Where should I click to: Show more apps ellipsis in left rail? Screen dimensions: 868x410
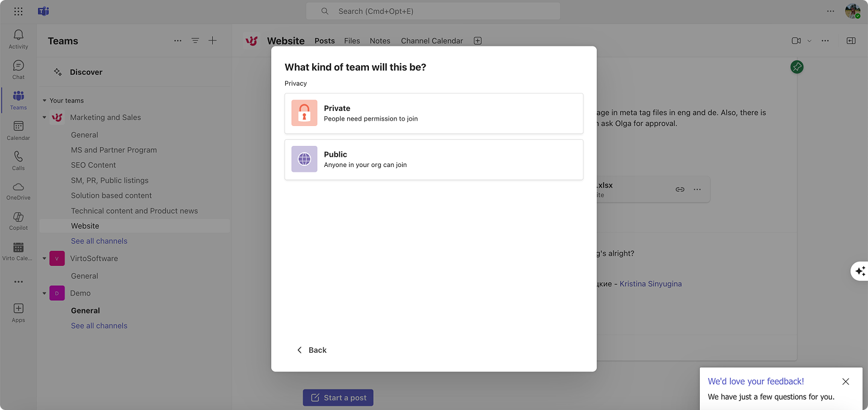tap(18, 282)
